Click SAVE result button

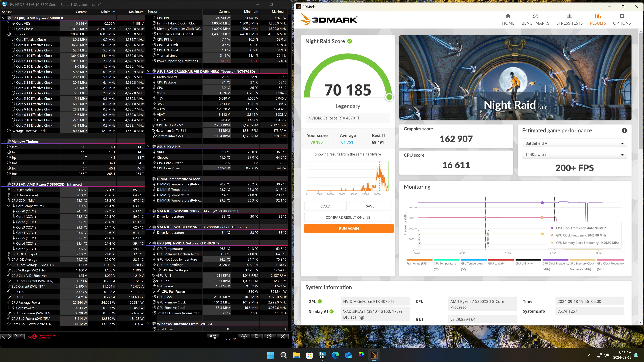[370, 206]
